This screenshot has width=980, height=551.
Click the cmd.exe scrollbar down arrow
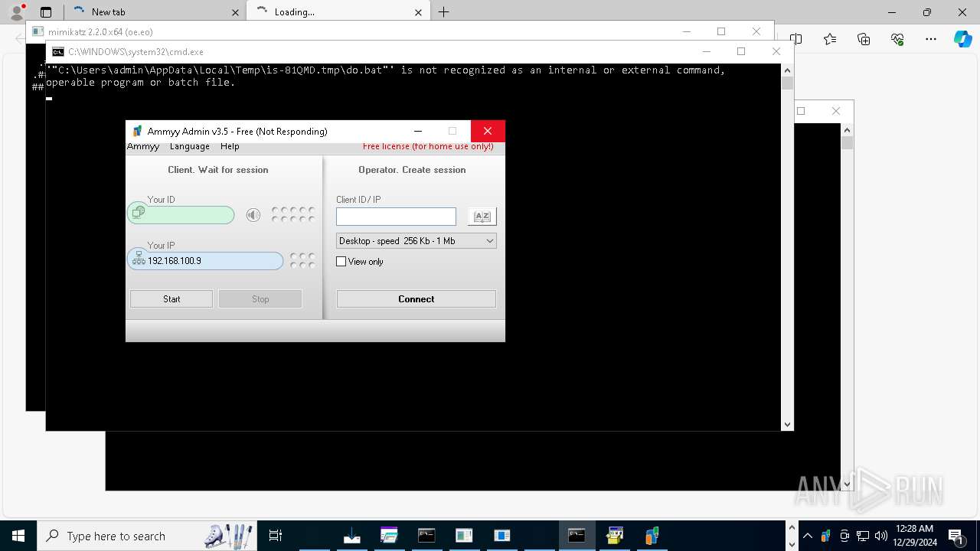pos(787,424)
